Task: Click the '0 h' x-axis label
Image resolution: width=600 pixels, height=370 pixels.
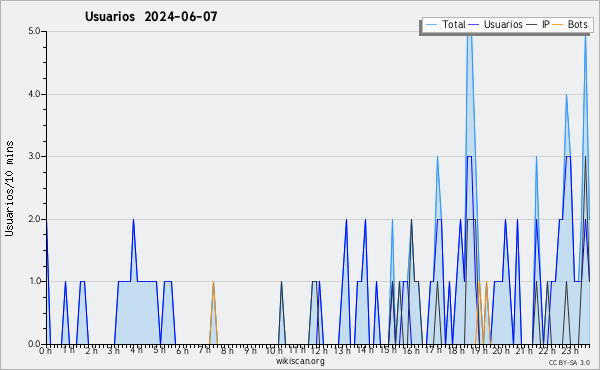Action: click(45, 350)
